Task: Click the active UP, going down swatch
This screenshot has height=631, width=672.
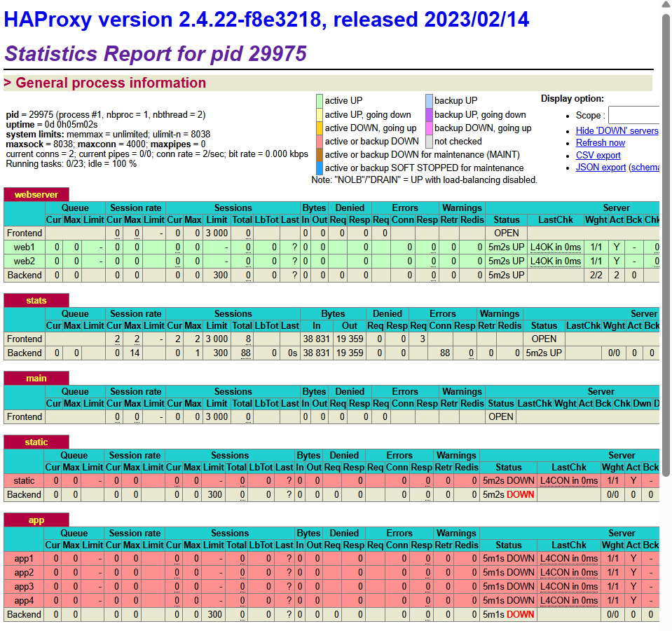Action: pyautogui.click(x=320, y=115)
